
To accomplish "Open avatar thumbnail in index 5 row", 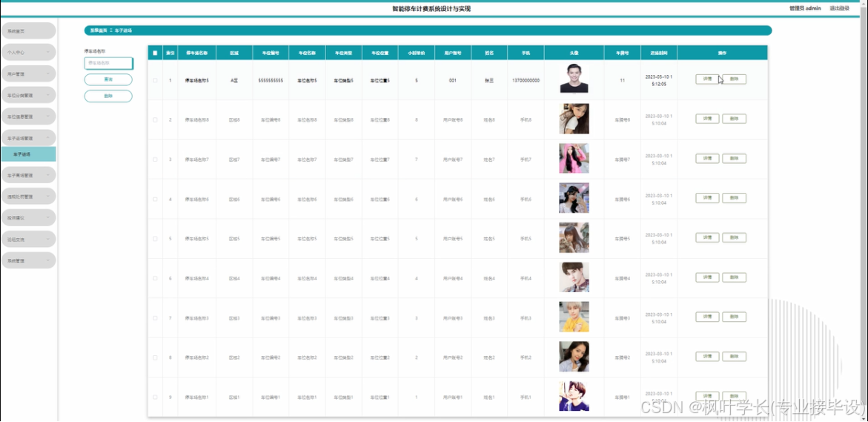I will pyautogui.click(x=574, y=237).
